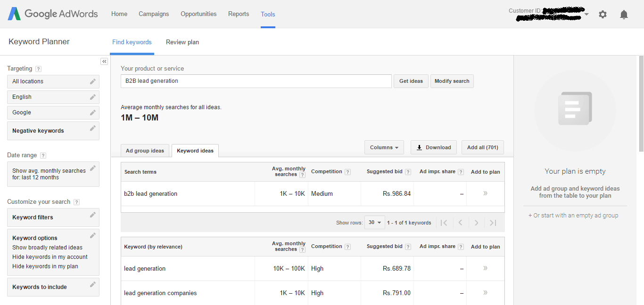Add lead generation companies to plan
The height and width of the screenshot is (305, 644).
[485, 293]
